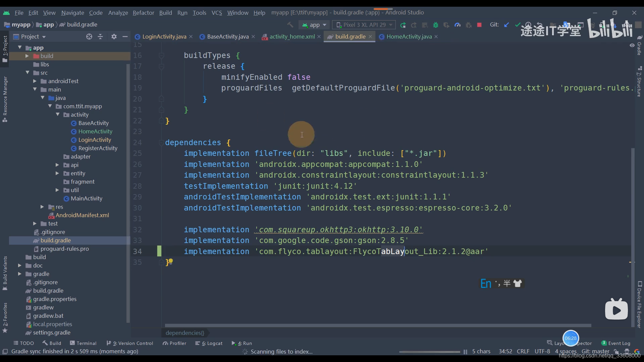Click the Profile app gauge icon

tap(458, 25)
